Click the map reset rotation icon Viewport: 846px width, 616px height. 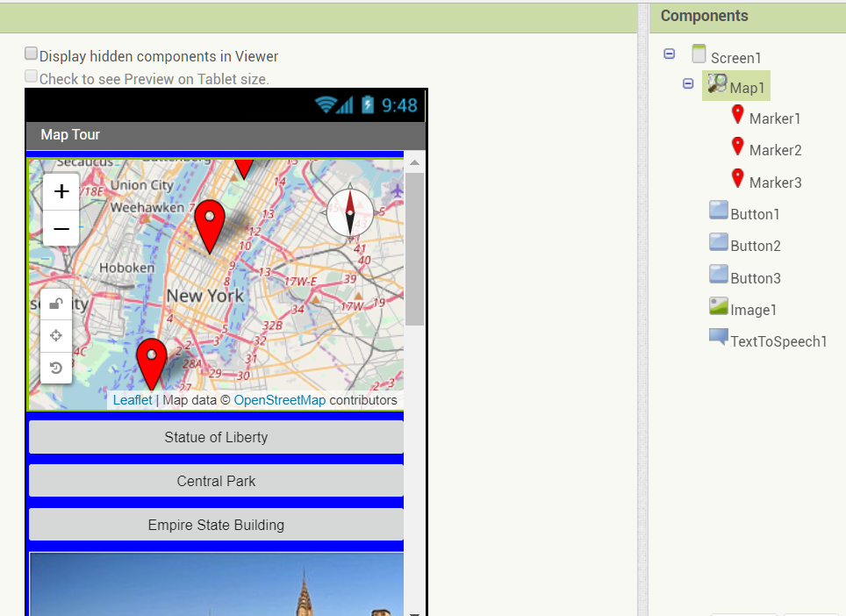(56, 368)
